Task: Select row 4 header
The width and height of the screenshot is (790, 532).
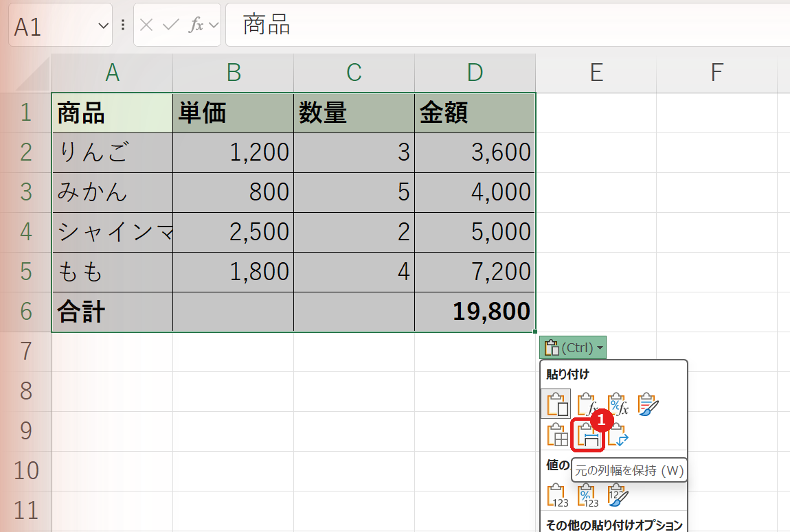Action: click(26, 232)
